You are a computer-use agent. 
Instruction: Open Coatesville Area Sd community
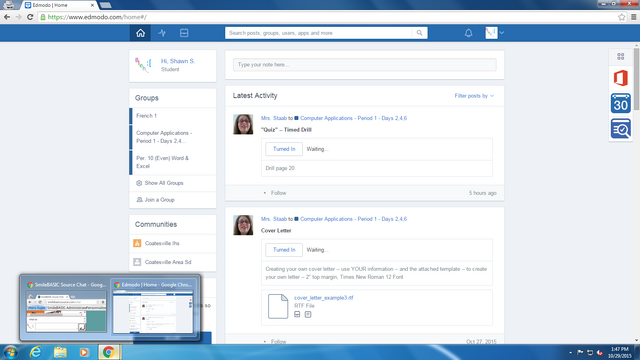click(x=168, y=262)
